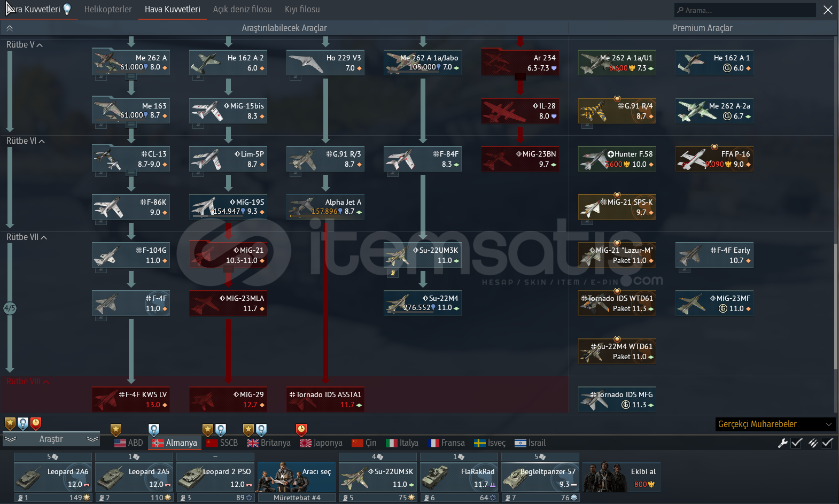Select premium MiG-21 SPS-K card
The height and width of the screenshot is (504, 839).
617,207
